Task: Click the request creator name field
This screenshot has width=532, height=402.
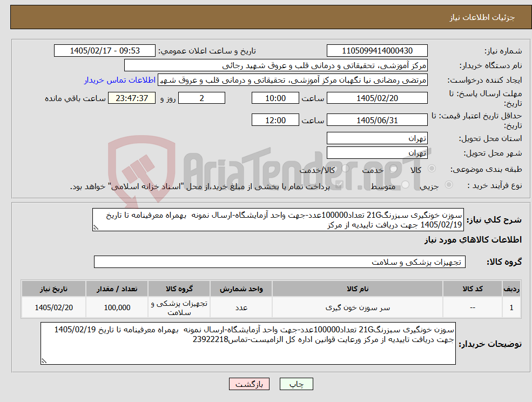Action: tap(293, 80)
